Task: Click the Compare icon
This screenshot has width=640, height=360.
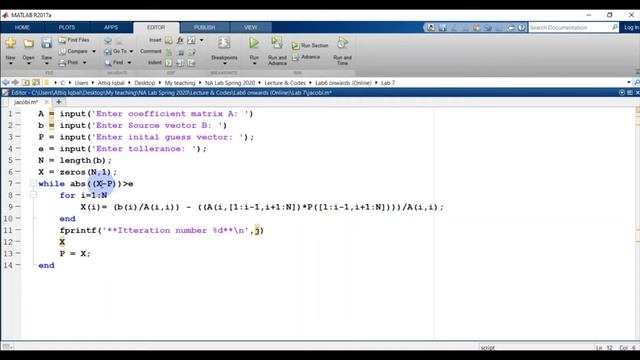Action: click(x=62, y=52)
